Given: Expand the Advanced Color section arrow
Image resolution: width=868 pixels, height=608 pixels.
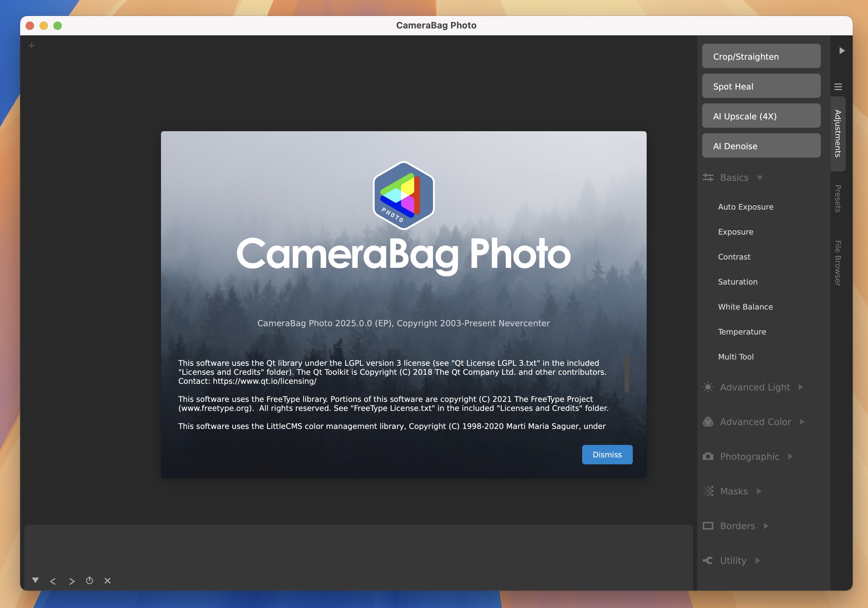Looking at the screenshot, I should point(802,422).
